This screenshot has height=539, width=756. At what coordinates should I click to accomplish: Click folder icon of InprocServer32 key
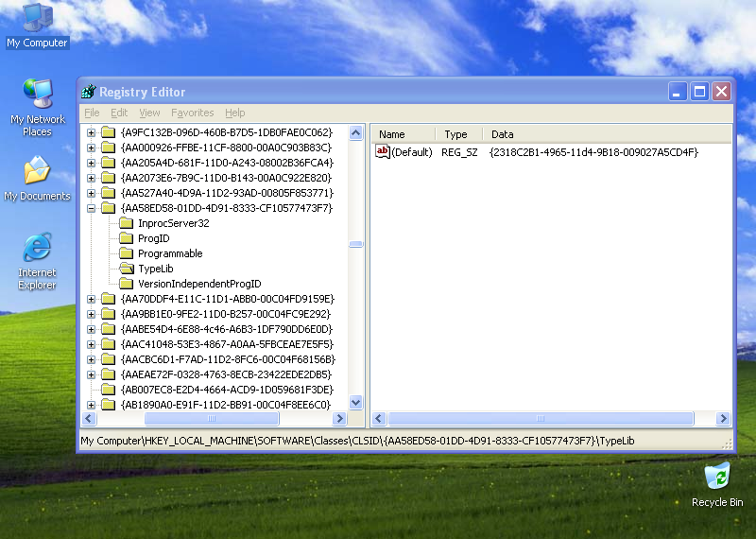click(126, 223)
